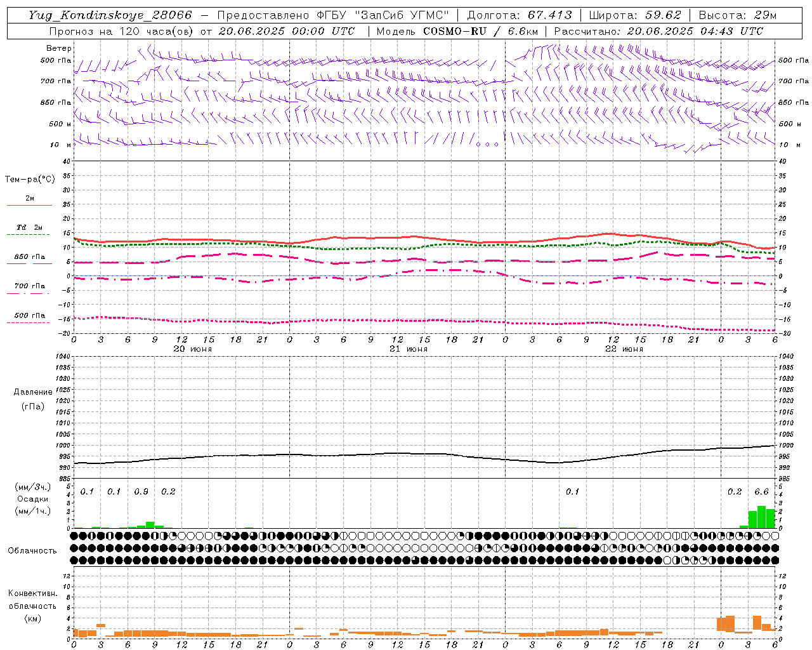Click the Осадки panel label
812x650 pixels.
pyautogui.click(x=32, y=499)
